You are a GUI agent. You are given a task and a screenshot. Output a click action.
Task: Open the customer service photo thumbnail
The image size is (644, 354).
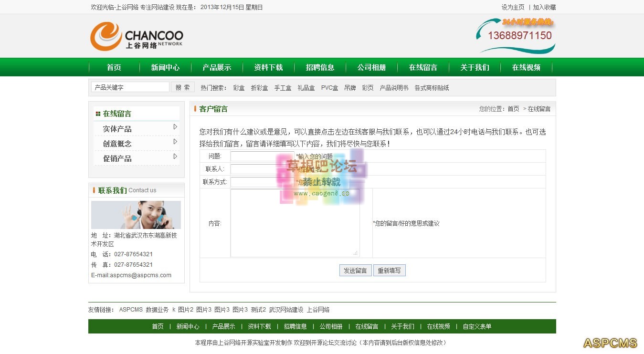coord(136,215)
